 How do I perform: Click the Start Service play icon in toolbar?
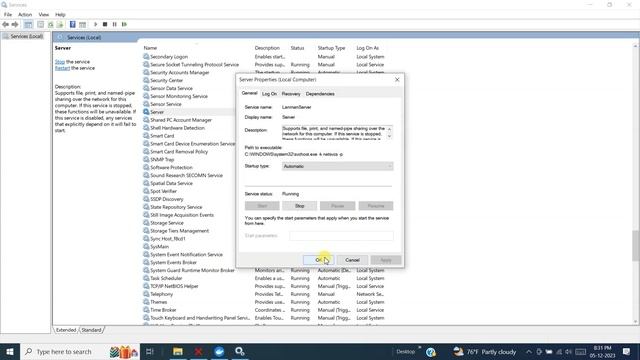pyautogui.click(x=96, y=24)
